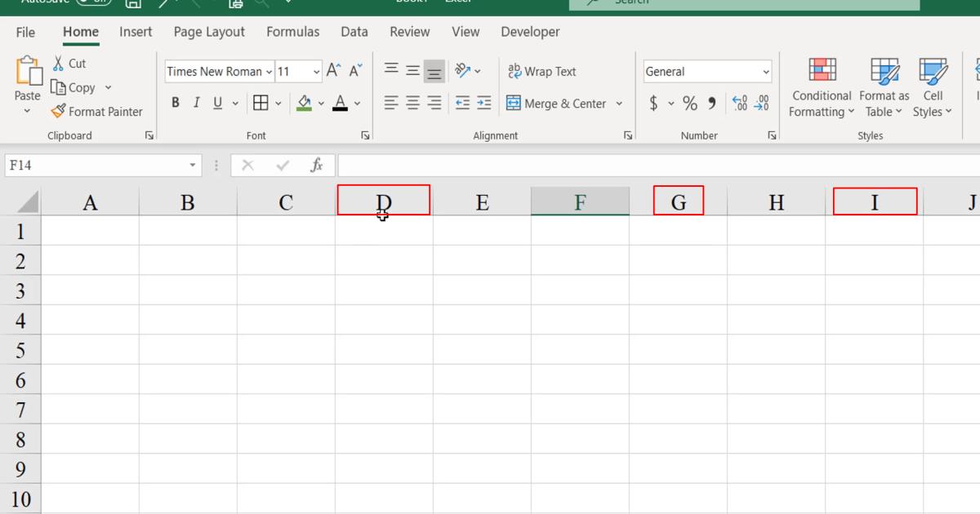Click the Cut button
This screenshot has height=514, width=980.
pyautogui.click(x=71, y=63)
